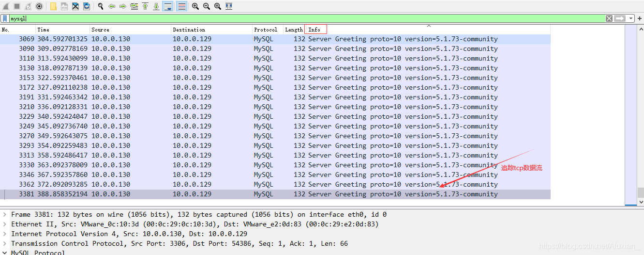Select packet 3381 row
This screenshot has height=255, width=644.
coord(275,194)
